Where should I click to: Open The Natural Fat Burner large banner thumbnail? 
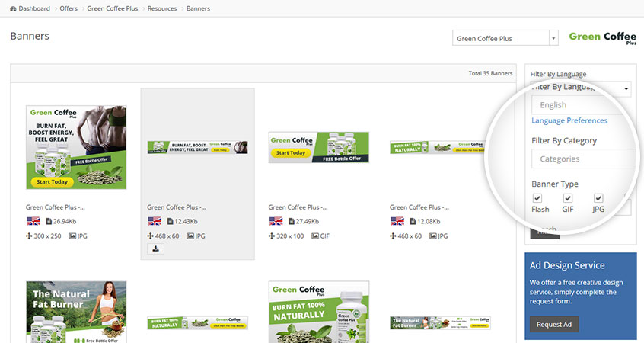point(76,312)
